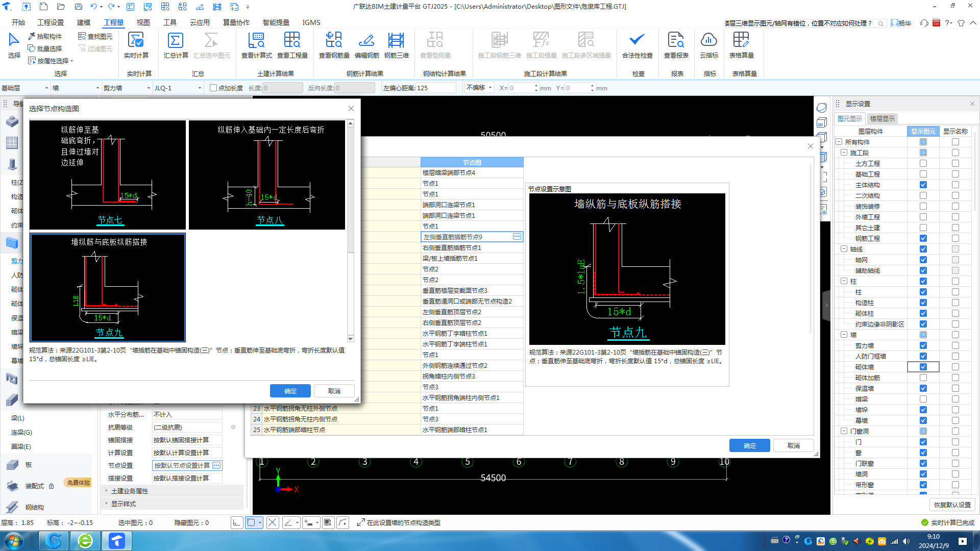The height and width of the screenshot is (551, 980).
Task: Collapse the 轴线 tree group
Action: pos(844,249)
